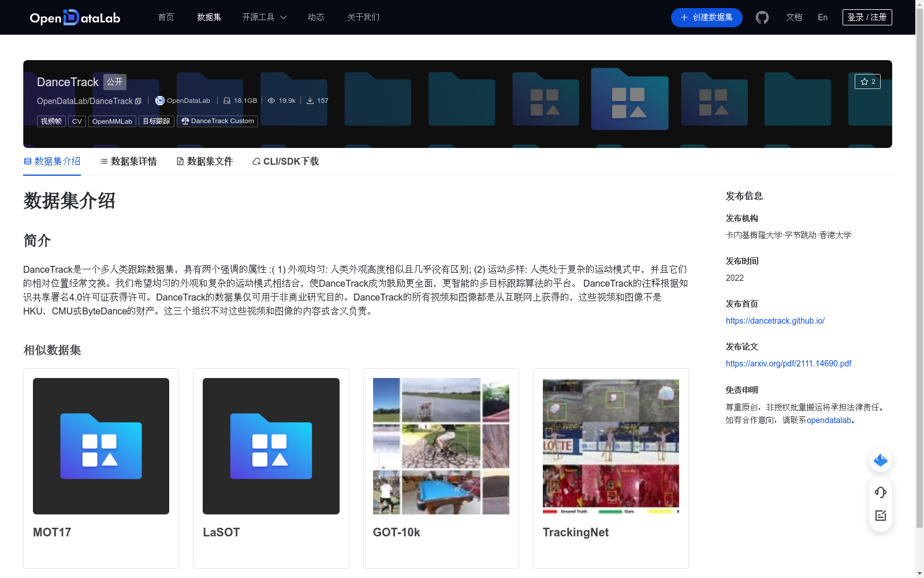The height and width of the screenshot is (578, 924).
Task: Click the vertical page scrollbar
Action: pyautogui.click(x=919, y=268)
